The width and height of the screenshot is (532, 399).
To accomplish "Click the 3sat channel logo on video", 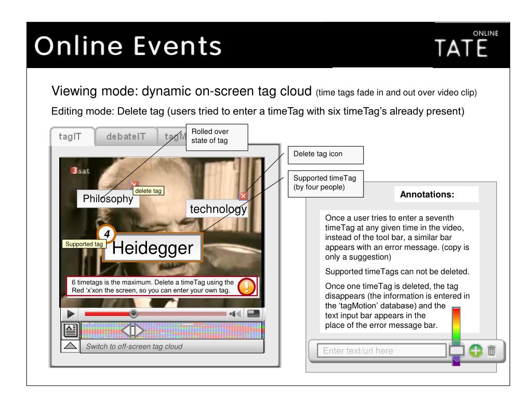I will pyautogui.click(x=80, y=170).
